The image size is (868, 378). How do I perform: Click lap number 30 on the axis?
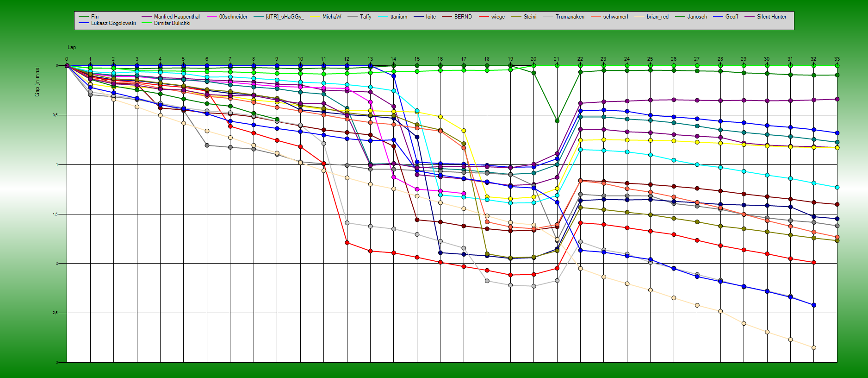(x=767, y=59)
